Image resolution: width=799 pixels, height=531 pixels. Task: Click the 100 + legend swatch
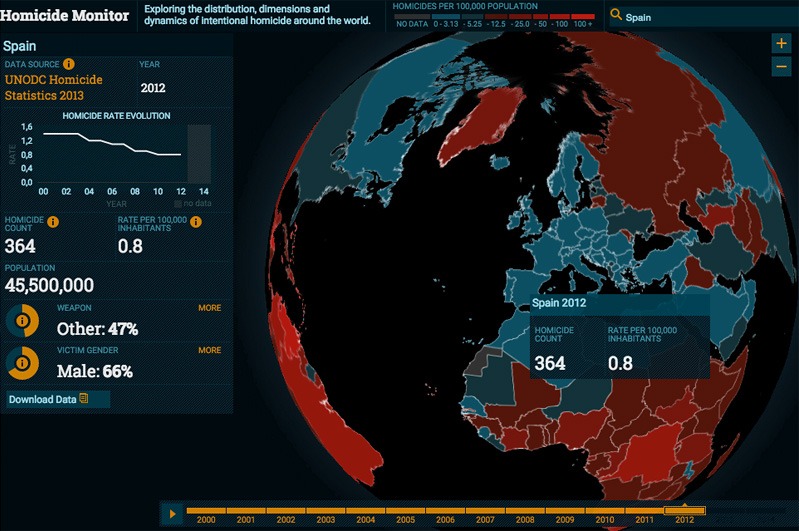coord(583,17)
